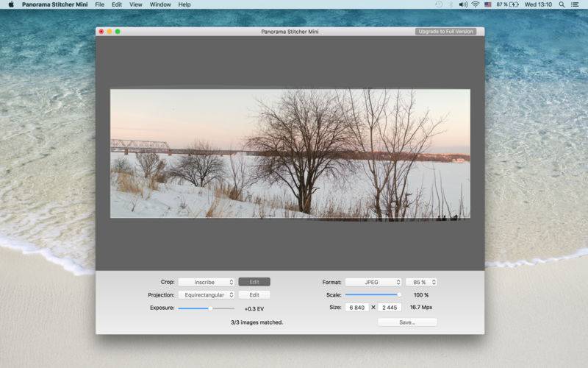Click the Exposure slider handle
This screenshot has width=588, height=368.
(210, 308)
